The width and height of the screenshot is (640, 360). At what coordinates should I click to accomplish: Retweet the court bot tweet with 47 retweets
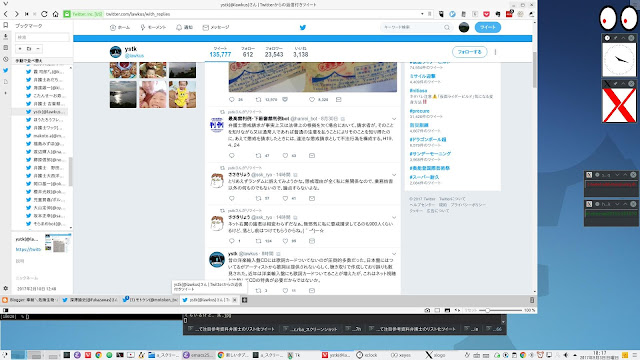point(258,156)
